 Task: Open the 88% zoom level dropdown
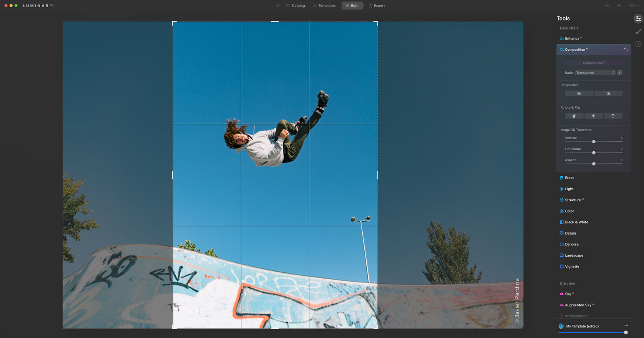click(634, 6)
